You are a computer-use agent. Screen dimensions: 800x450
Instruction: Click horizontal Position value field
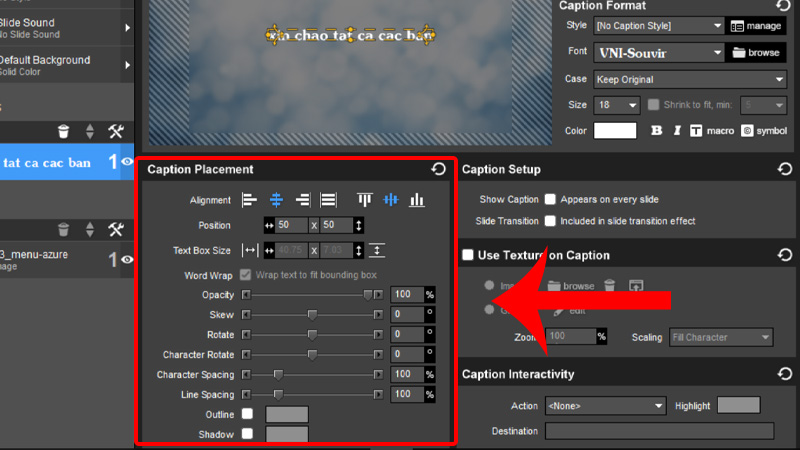(x=291, y=225)
